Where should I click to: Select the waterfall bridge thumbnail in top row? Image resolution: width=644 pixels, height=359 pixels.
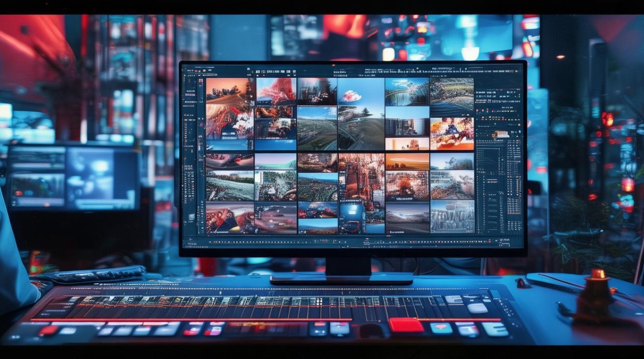tap(407, 91)
